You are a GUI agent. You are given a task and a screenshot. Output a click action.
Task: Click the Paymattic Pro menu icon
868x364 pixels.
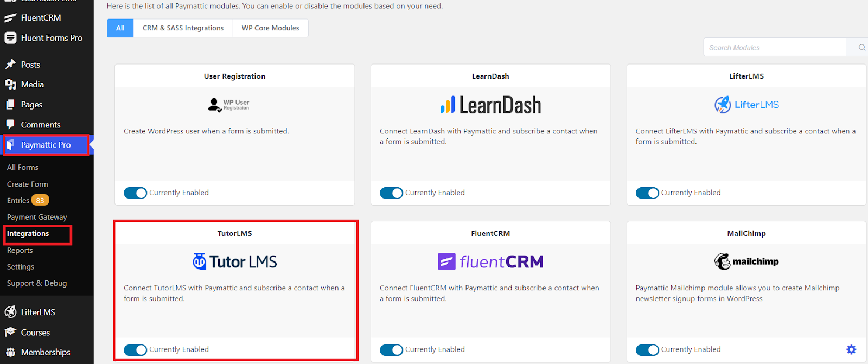click(10, 145)
